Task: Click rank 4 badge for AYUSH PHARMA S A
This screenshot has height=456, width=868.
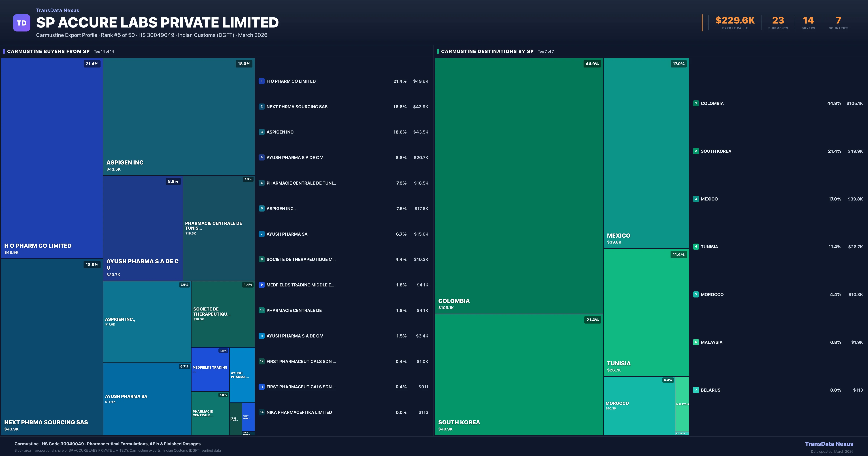Action: pyautogui.click(x=261, y=157)
